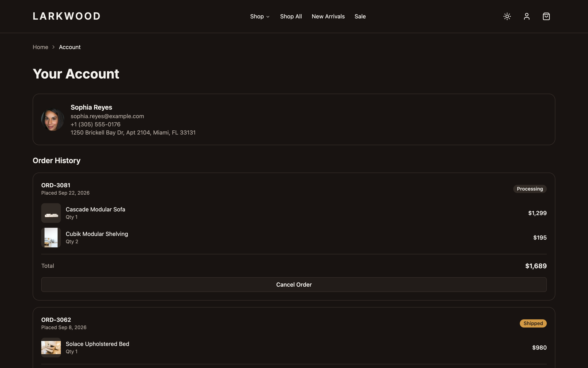
Task: Go to New Arrivals
Action: [x=328, y=16]
